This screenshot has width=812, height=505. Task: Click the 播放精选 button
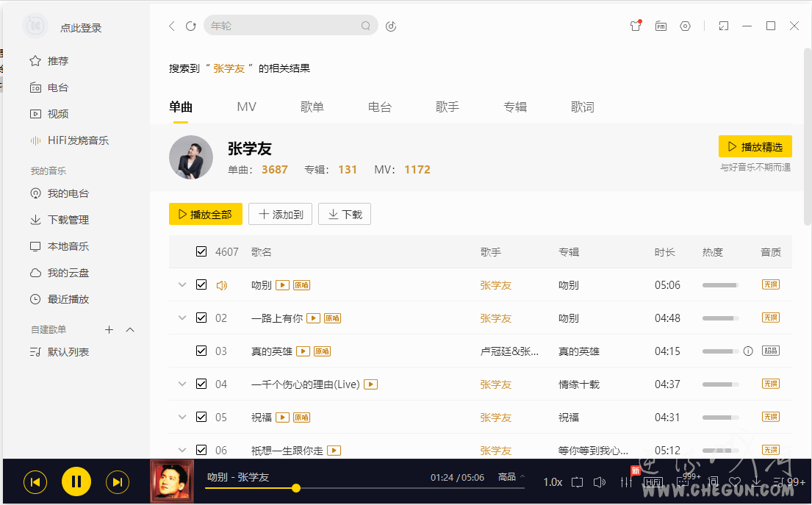(755, 146)
